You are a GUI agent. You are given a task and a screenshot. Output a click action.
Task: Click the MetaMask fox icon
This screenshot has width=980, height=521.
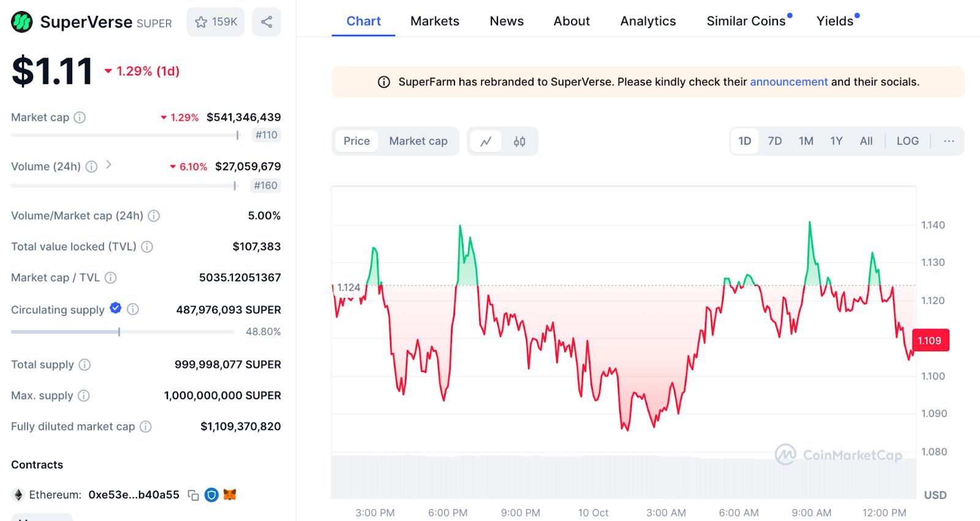coord(230,495)
